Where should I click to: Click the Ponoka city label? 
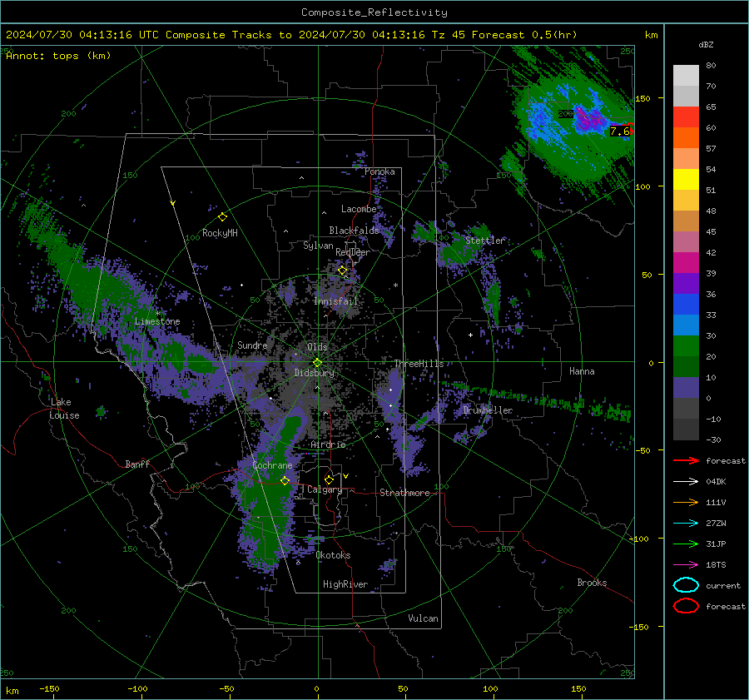pos(379,171)
